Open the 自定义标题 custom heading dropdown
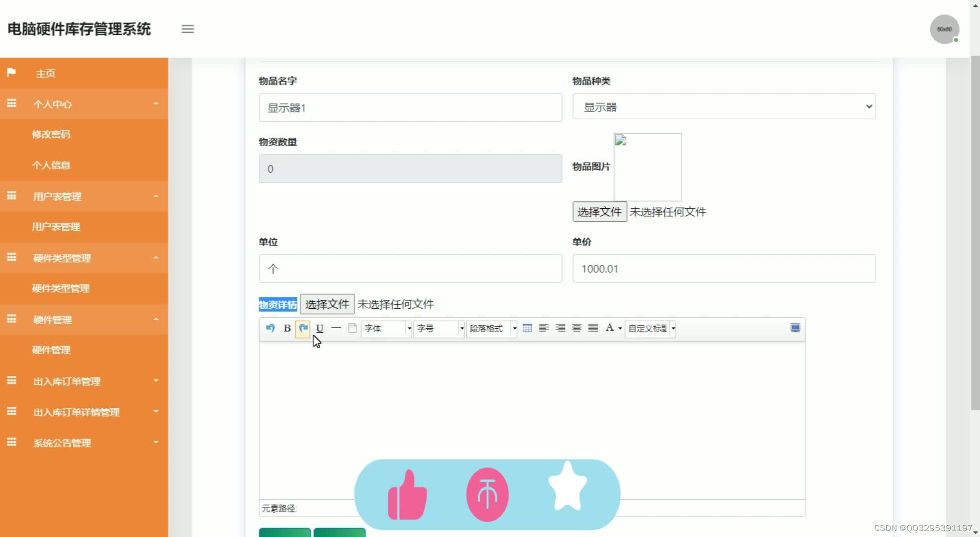This screenshot has height=537, width=980. pos(650,328)
